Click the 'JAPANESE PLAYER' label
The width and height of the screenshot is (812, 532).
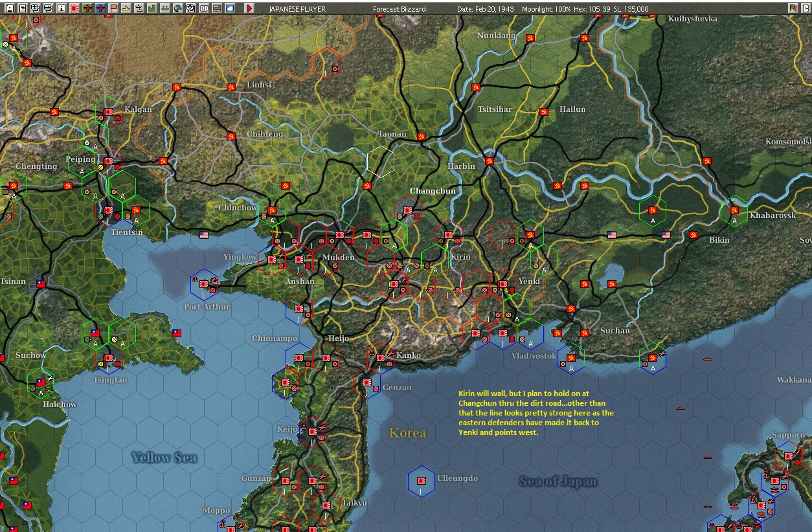point(297,9)
